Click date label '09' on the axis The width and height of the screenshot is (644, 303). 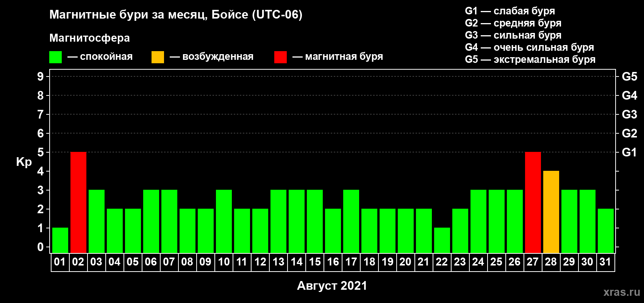pos(205,262)
